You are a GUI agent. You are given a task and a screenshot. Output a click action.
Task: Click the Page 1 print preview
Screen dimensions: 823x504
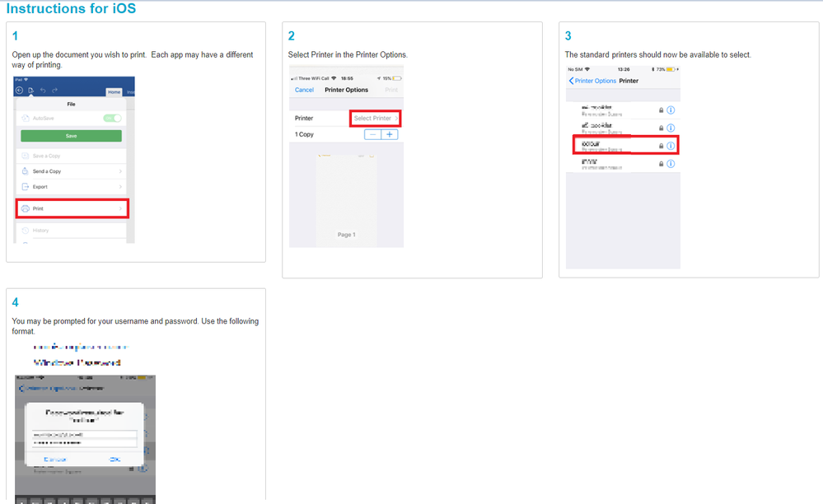[x=346, y=200]
